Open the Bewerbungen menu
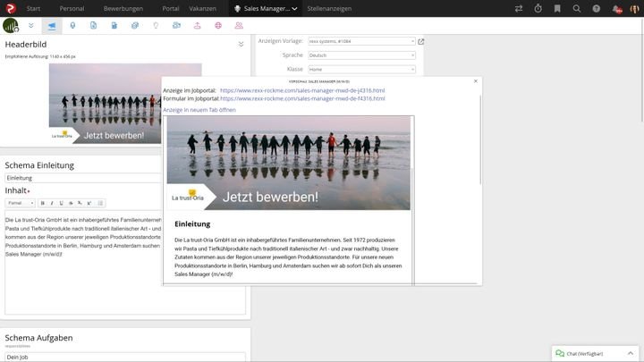This screenshot has height=362, width=644. click(123, 8)
